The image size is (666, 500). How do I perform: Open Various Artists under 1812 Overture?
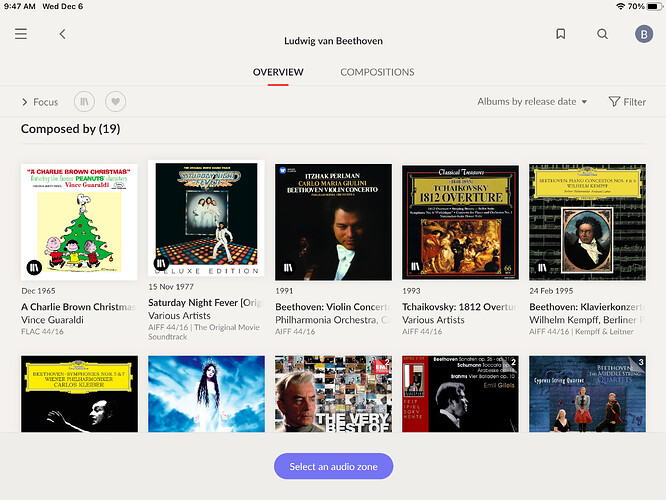[x=433, y=320]
